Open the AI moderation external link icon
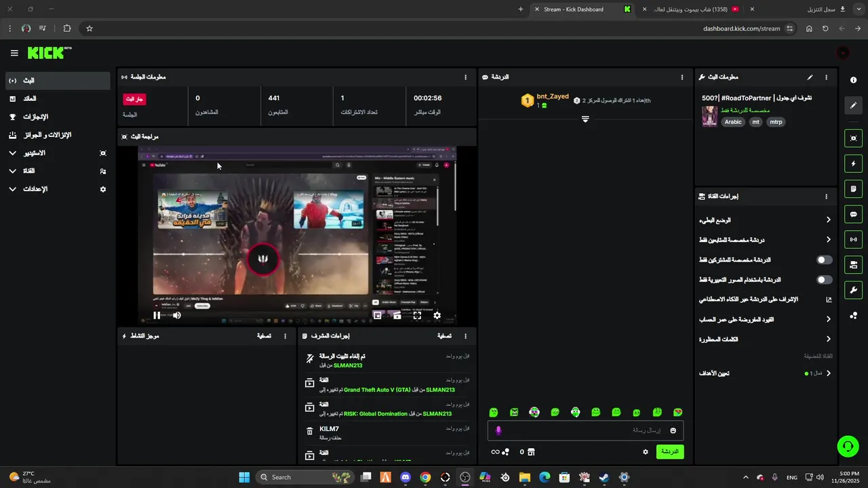Viewport: 868px width, 488px height. tap(828, 300)
